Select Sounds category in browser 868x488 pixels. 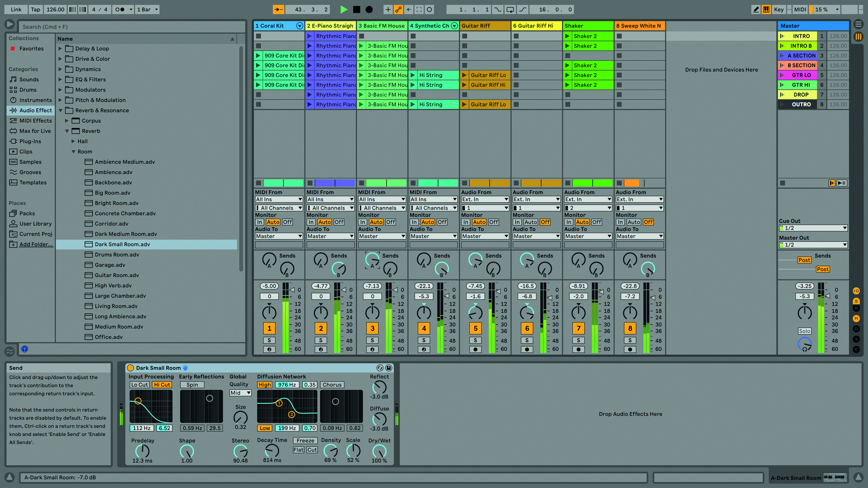click(29, 79)
